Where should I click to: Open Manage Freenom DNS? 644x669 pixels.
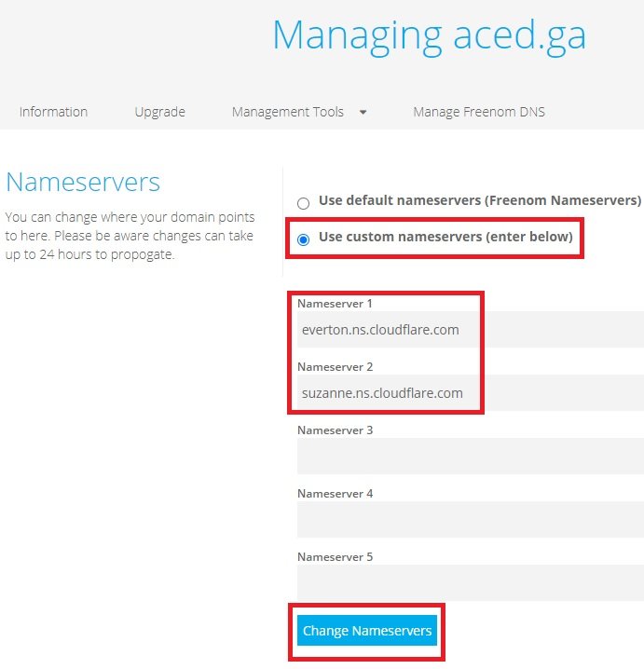pos(479,112)
